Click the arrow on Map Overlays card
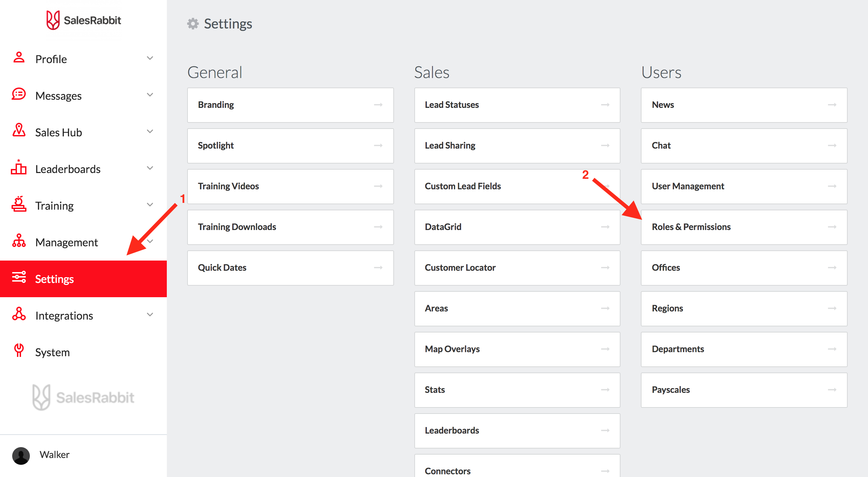The width and height of the screenshot is (868, 477). pyautogui.click(x=605, y=349)
